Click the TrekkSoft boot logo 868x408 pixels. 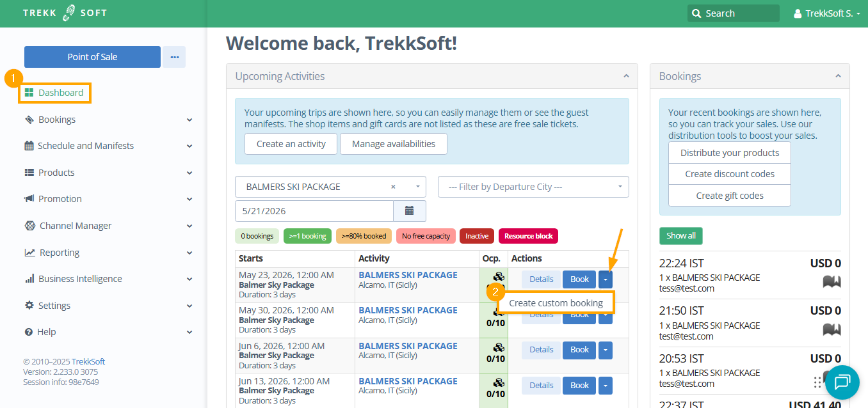(x=69, y=13)
